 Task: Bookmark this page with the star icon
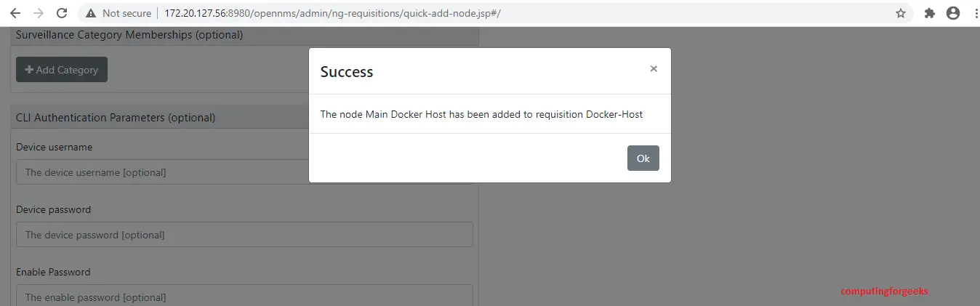[901, 13]
